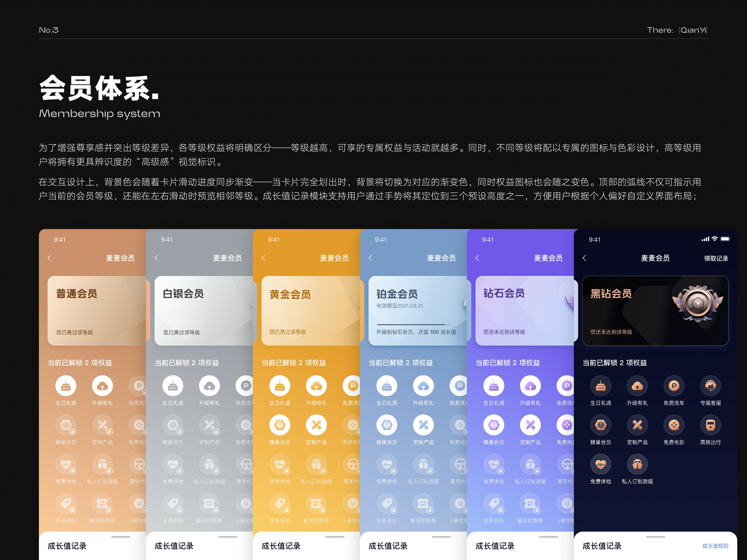The image size is (747, 560).
Task: Tap 蜂巢会员 icon in the 钻石会员 screen
Action: [x=494, y=425]
